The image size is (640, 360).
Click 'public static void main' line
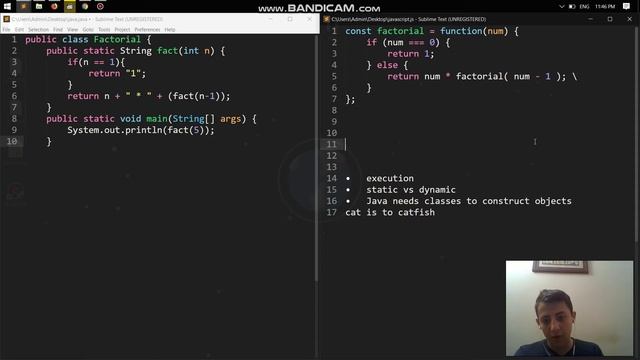[x=151, y=119]
